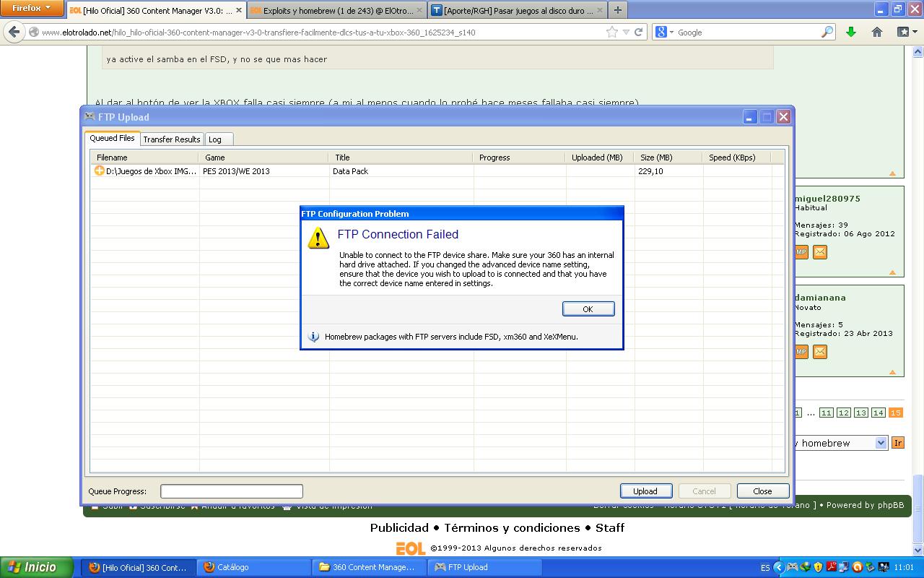Select the queued file D:\Juegos de Xbox IMG row
The image size is (924, 578).
click(x=437, y=171)
